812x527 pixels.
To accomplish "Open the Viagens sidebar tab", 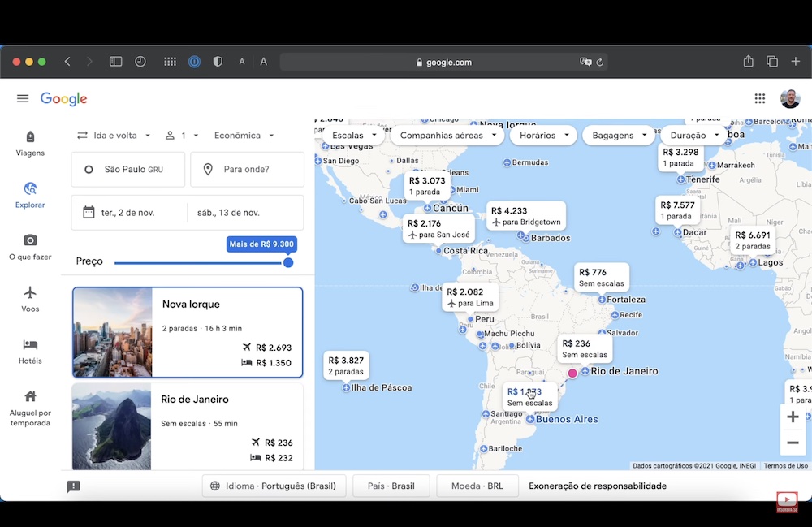I will 30,144.
